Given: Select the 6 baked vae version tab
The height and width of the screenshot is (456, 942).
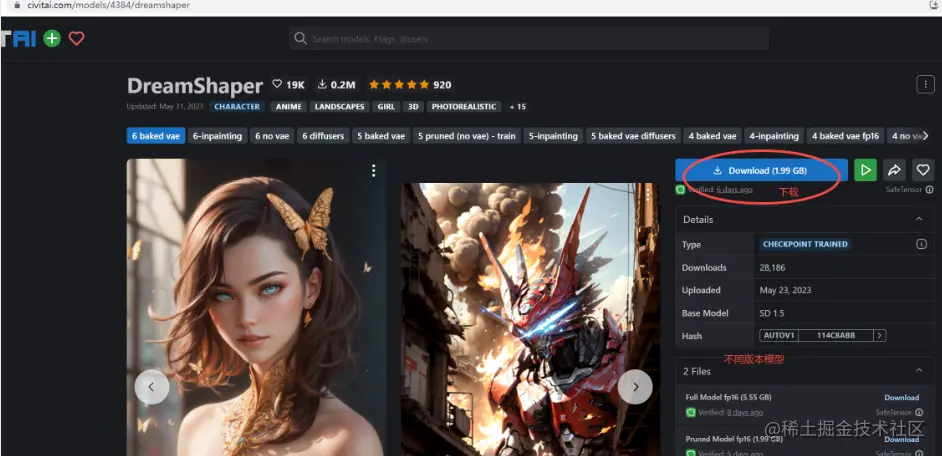Looking at the screenshot, I should (x=156, y=136).
